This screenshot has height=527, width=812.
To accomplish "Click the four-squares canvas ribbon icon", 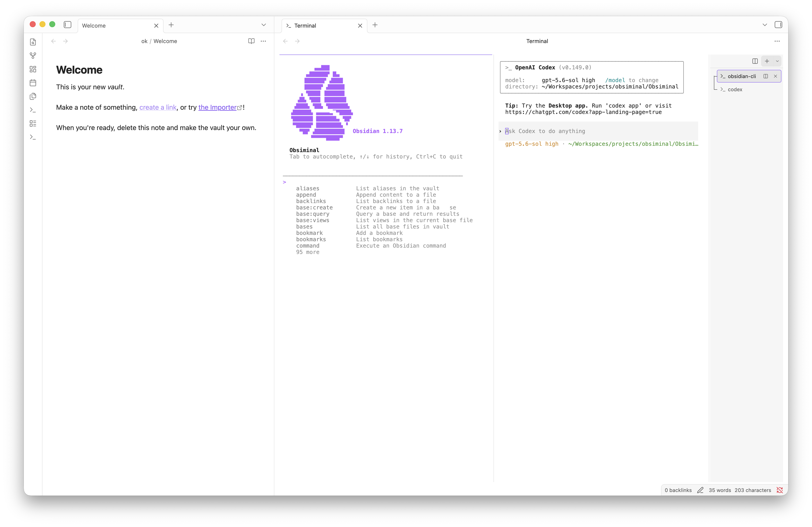I will 33,69.
